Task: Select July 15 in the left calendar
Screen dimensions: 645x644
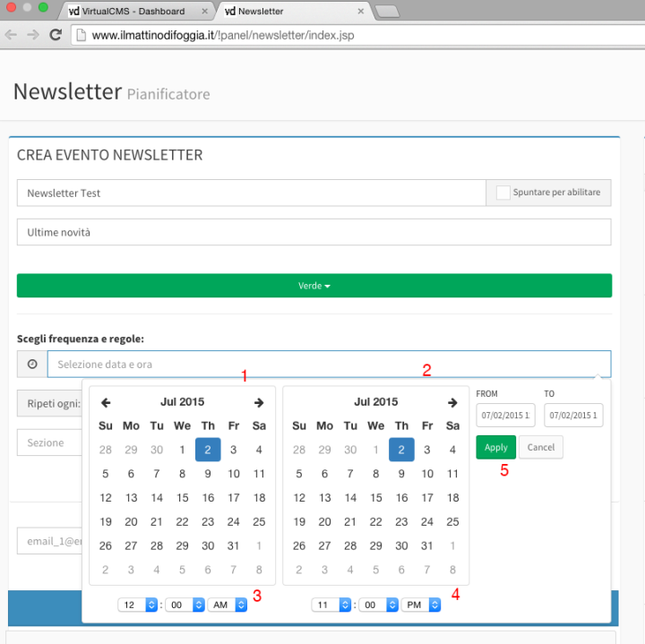Action: click(183, 498)
